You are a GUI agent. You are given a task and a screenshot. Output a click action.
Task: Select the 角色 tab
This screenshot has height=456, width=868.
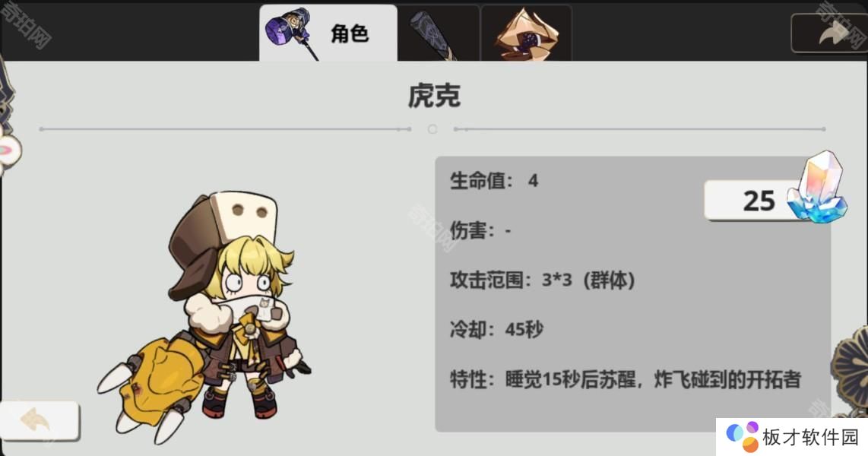[x=328, y=33]
